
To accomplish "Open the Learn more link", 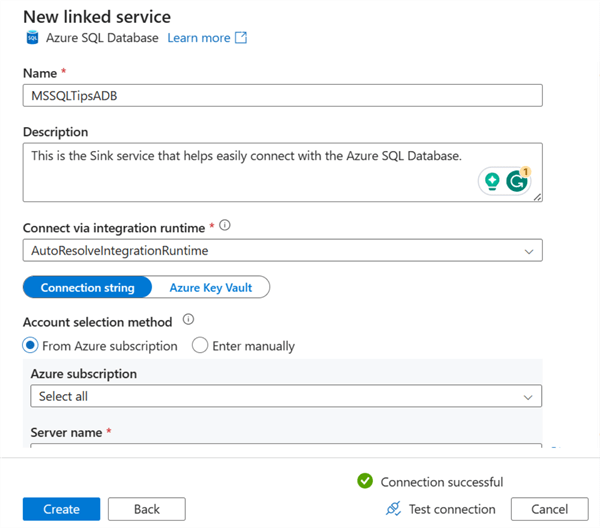I will (199, 38).
